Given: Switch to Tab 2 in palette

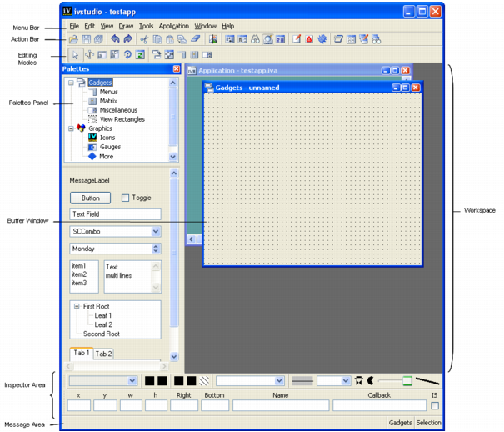Looking at the screenshot, I should [x=102, y=354].
